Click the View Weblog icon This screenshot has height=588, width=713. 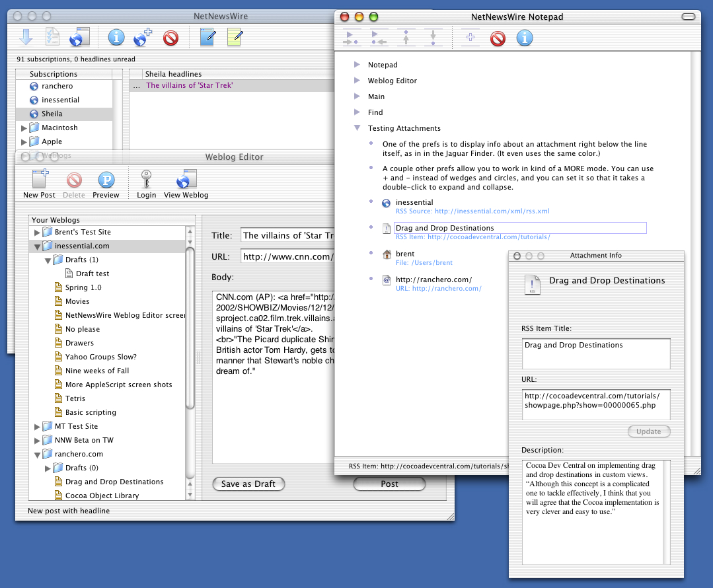pyautogui.click(x=186, y=180)
